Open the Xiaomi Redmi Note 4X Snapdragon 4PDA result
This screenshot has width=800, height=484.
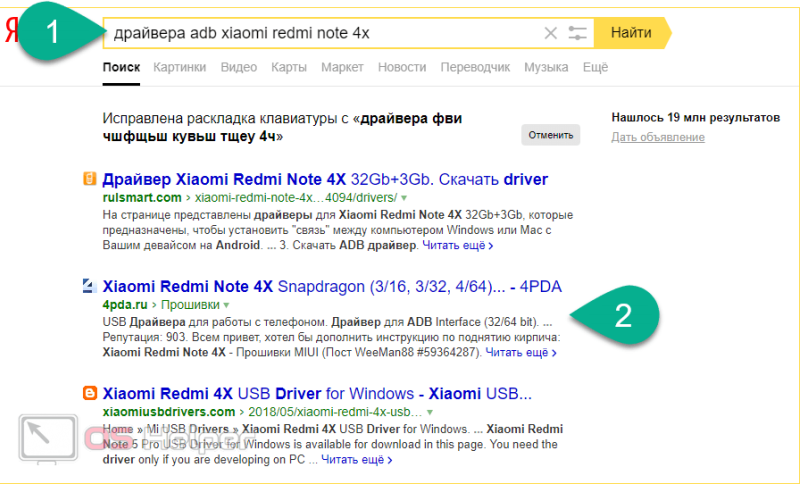[332, 287]
